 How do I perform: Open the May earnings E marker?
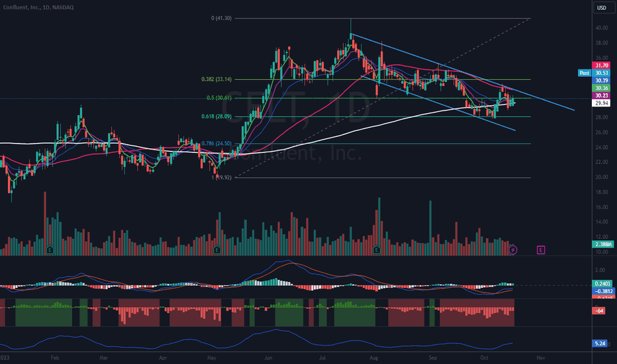tap(217, 250)
